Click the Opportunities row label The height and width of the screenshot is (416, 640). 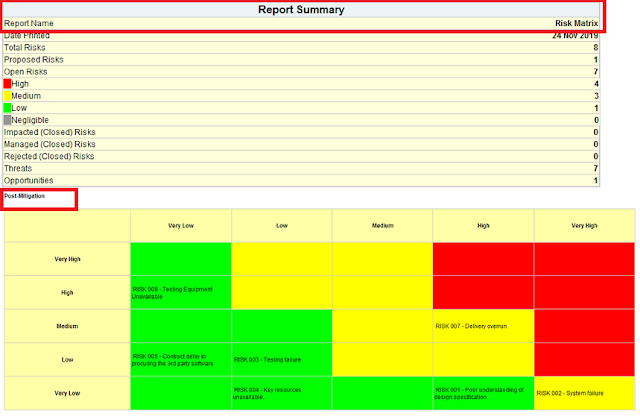29,180
